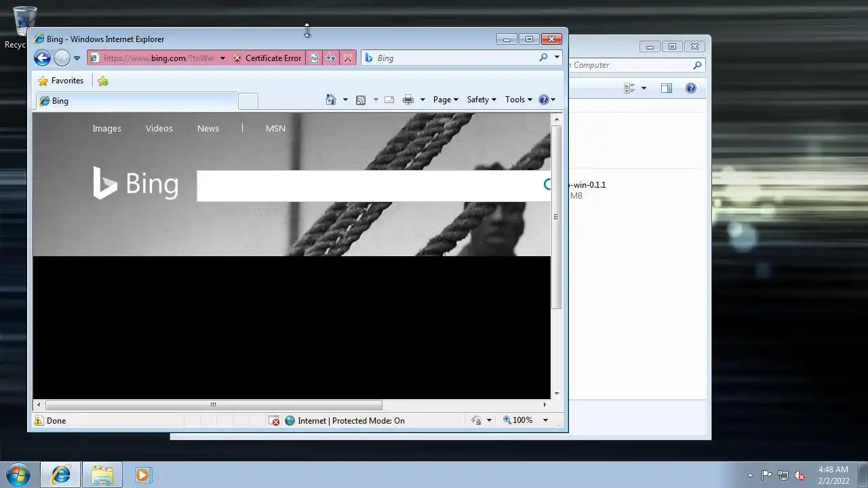Expand the zoom level dropdown arrow
868x488 pixels.
click(x=545, y=420)
